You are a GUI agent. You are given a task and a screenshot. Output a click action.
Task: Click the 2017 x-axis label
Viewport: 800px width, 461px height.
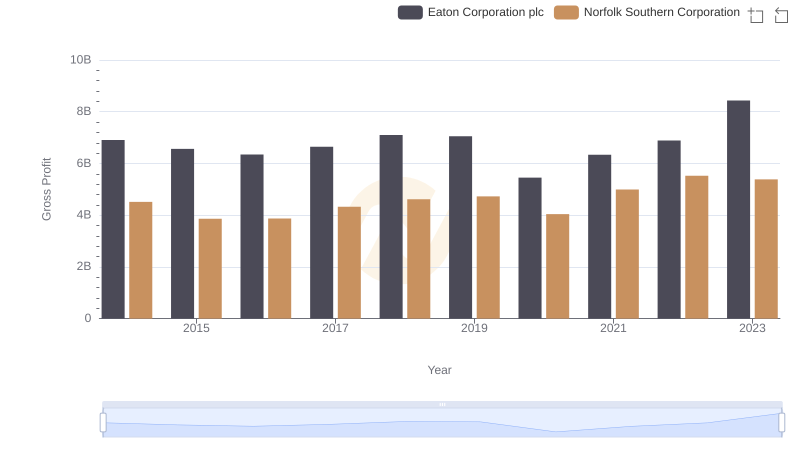coord(335,328)
